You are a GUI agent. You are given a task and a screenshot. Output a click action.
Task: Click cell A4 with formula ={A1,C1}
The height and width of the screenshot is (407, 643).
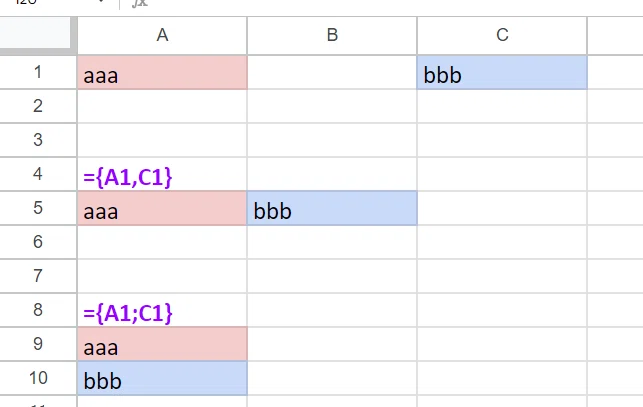click(x=162, y=174)
